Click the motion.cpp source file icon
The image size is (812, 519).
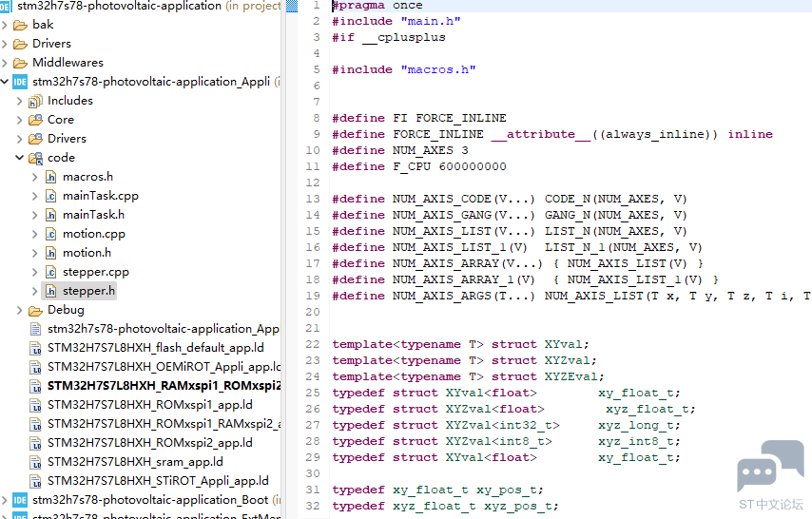coord(50,234)
